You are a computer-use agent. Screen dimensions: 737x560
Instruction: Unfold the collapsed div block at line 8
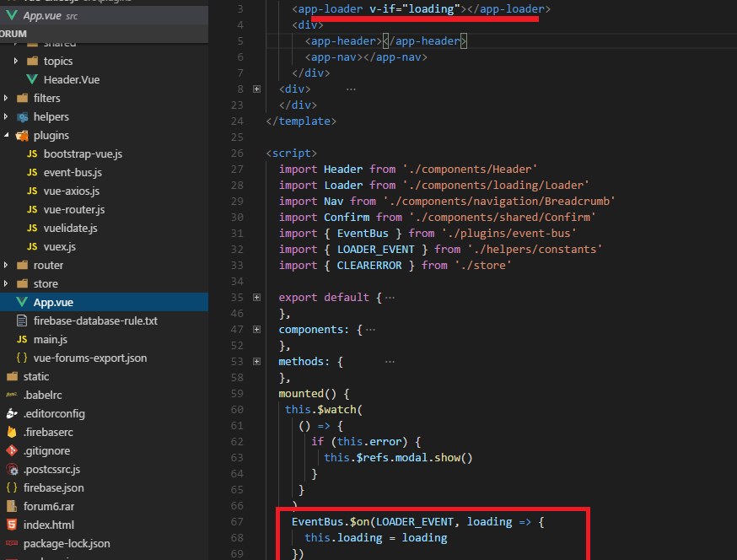[x=256, y=89]
